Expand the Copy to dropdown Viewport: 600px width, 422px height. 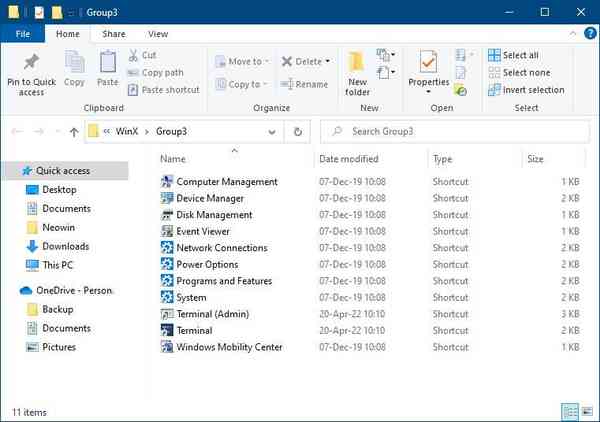tap(266, 85)
